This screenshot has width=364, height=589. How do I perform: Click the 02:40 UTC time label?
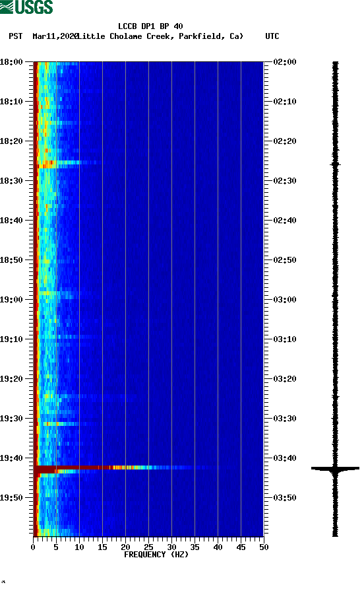click(x=285, y=221)
